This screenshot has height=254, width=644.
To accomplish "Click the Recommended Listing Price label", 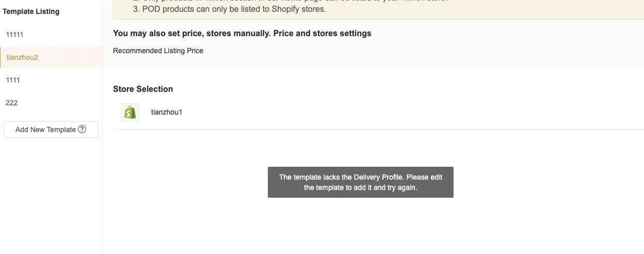I will 158,51.
